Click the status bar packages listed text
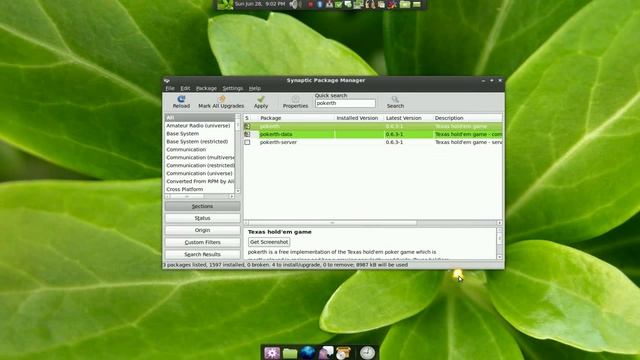 tap(285, 265)
